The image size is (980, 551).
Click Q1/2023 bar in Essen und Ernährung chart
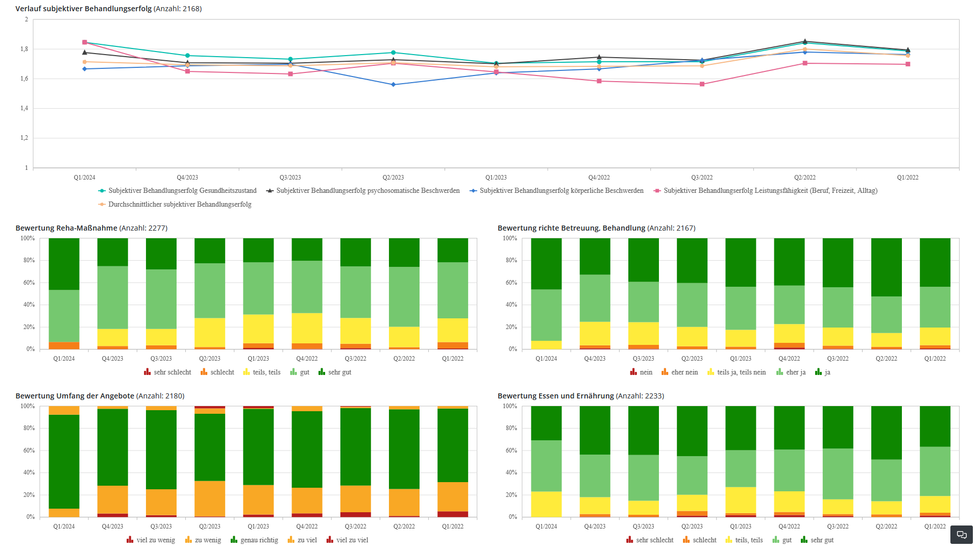pyautogui.click(x=741, y=462)
